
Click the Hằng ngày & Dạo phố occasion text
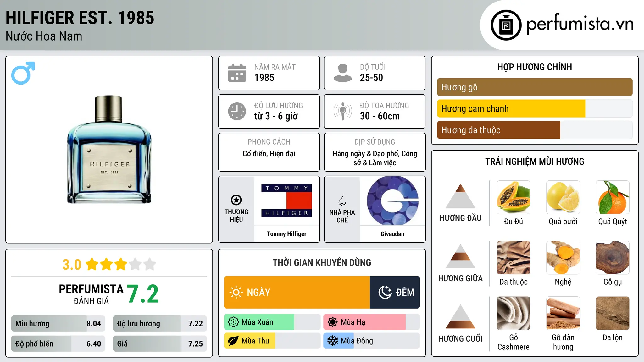point(375,158)
